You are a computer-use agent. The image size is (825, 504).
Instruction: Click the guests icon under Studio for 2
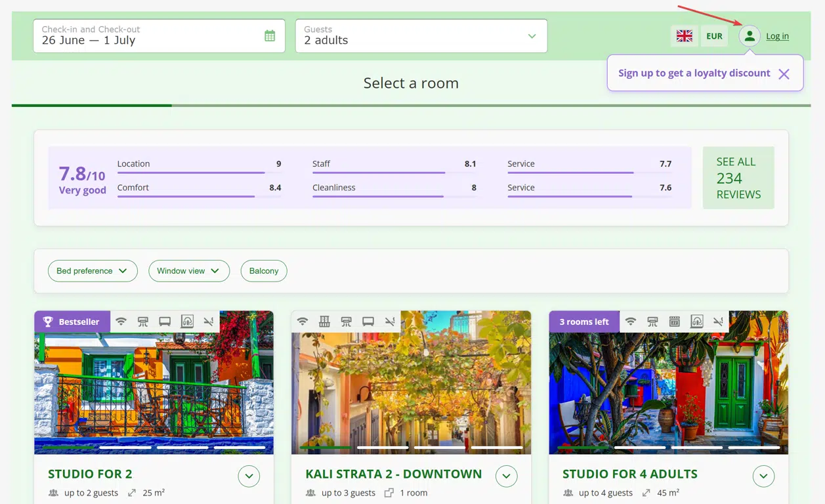[54, 493]
